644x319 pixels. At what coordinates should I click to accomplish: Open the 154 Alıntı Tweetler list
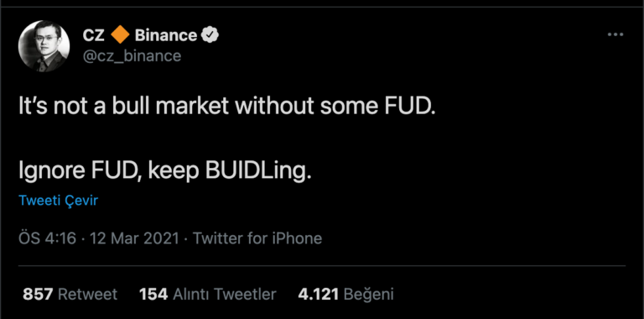click(207, 294)
